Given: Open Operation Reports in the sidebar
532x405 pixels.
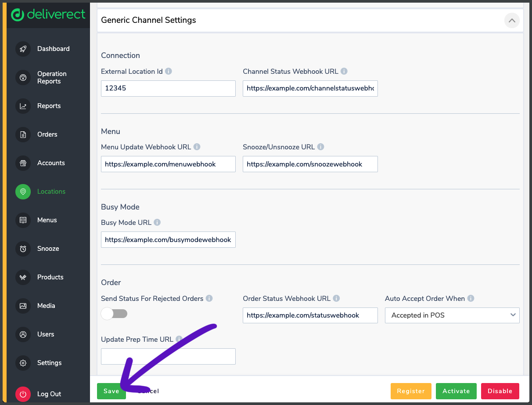Looking at the screenshot, I should click(52, 77).
